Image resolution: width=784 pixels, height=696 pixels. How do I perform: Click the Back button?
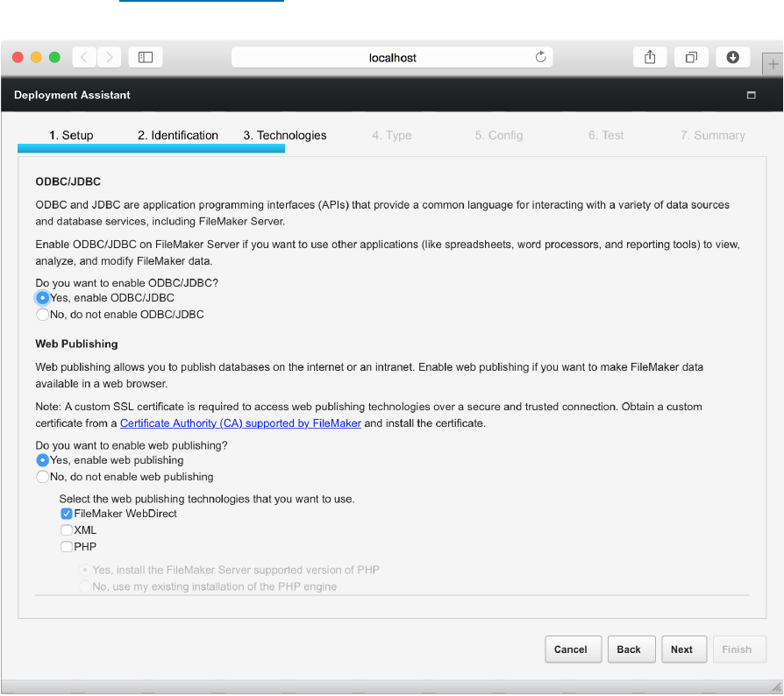[631, 650]
